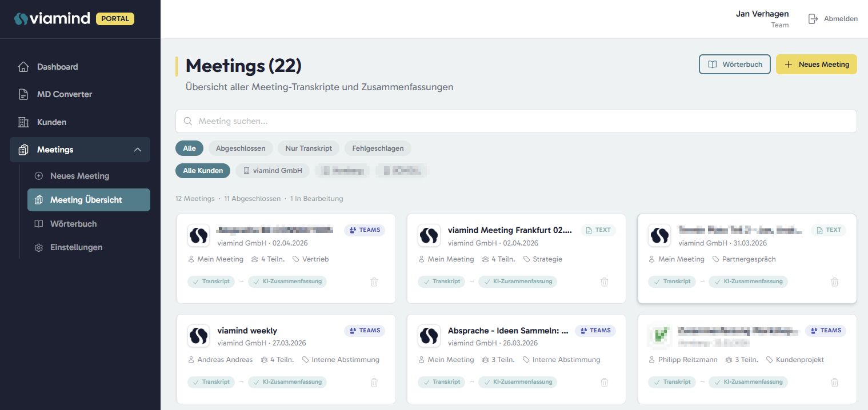Open the MD Converter page
The image size is (868, 410).
coord(64,94)
